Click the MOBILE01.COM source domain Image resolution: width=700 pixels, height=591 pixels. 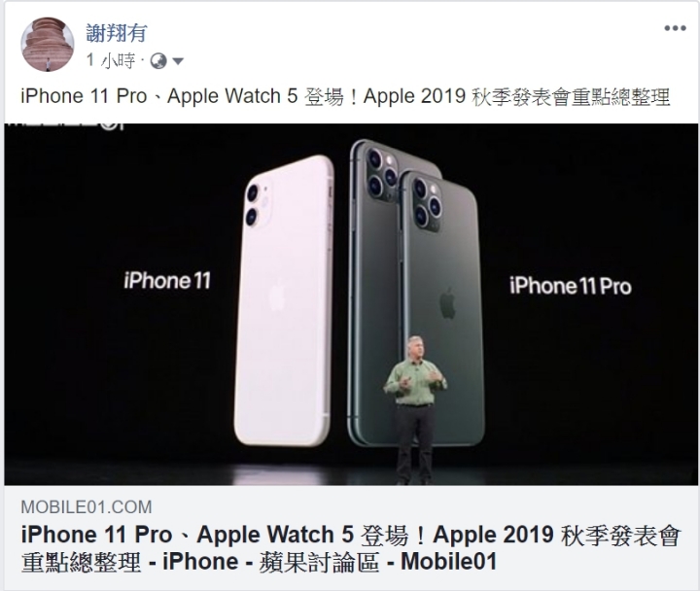pos(87,507)
